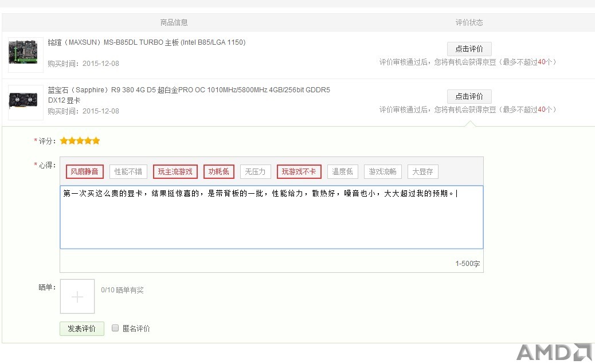
Task: Deselect the 功耗低 tag
Action: tap(219, 171)
